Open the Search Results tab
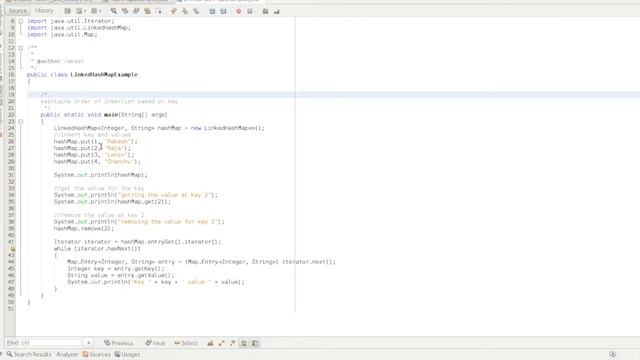640x360 pixels. click(29, 354)
